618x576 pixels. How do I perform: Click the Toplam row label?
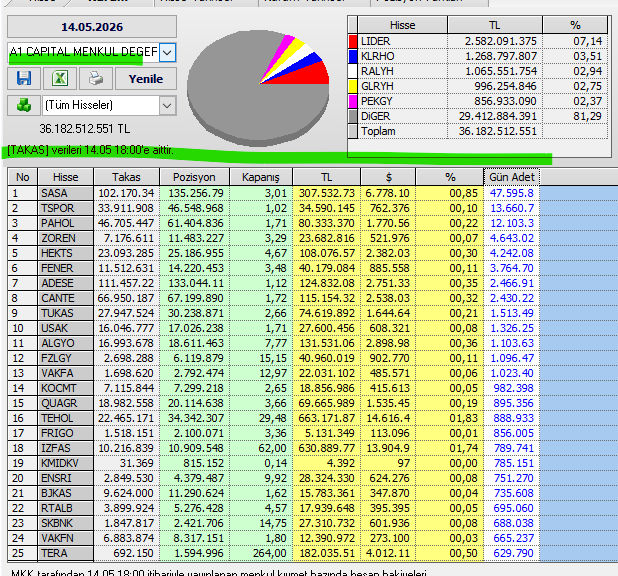tap(402, 131)
